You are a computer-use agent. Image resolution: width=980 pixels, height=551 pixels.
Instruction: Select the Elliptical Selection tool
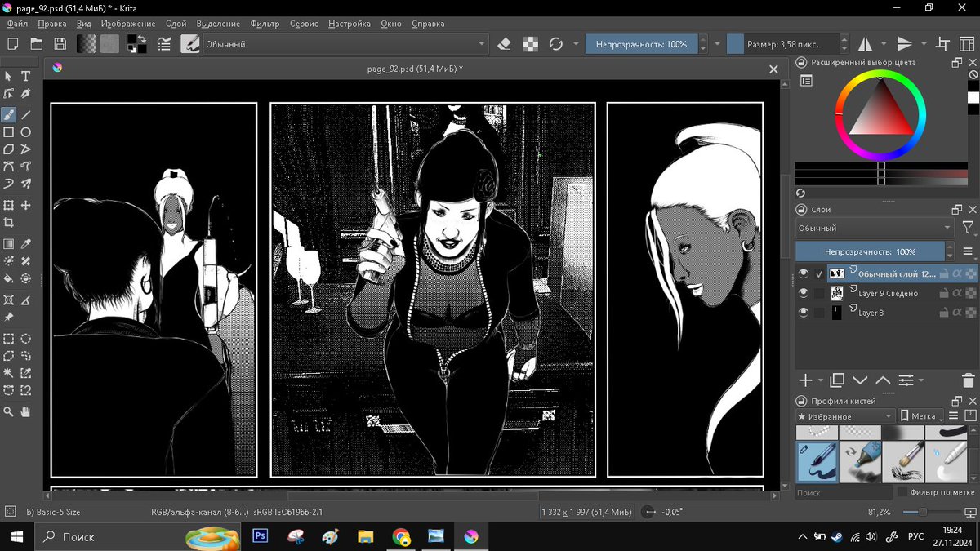click(26, 339)
